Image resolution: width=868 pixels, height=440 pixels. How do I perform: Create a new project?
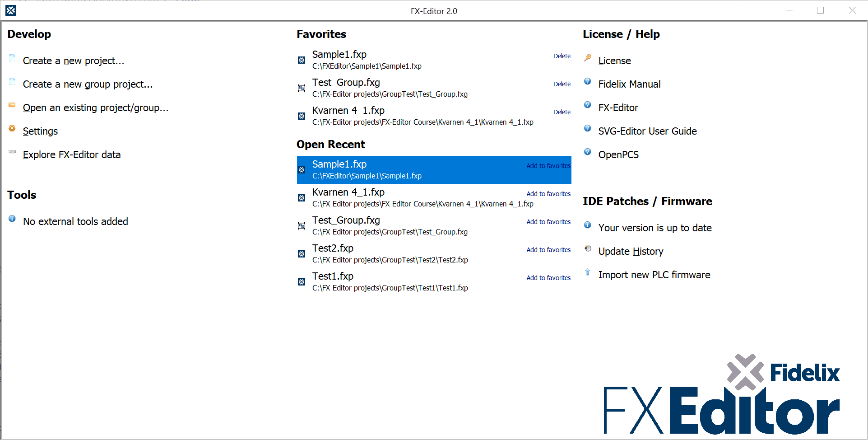point(74,61)
